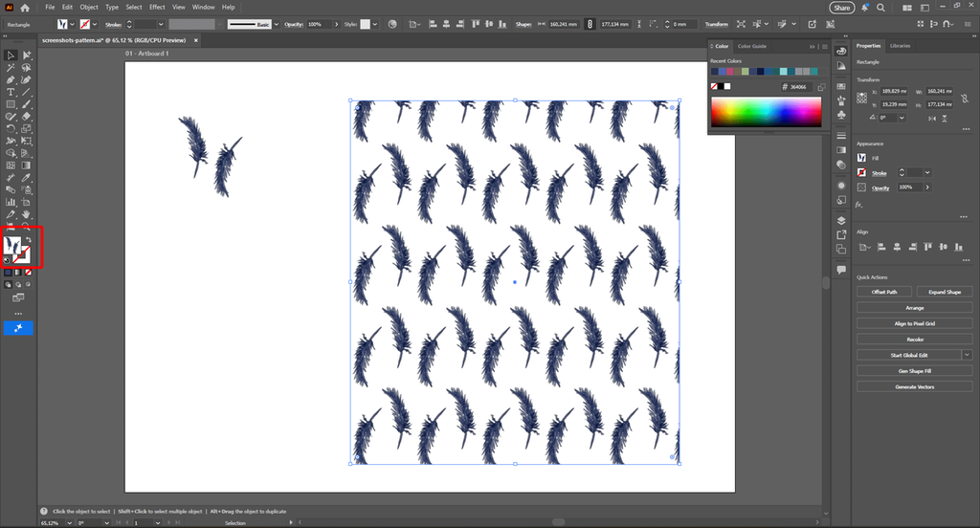Open the zoom level dropdown in status bar

point(69,523)
